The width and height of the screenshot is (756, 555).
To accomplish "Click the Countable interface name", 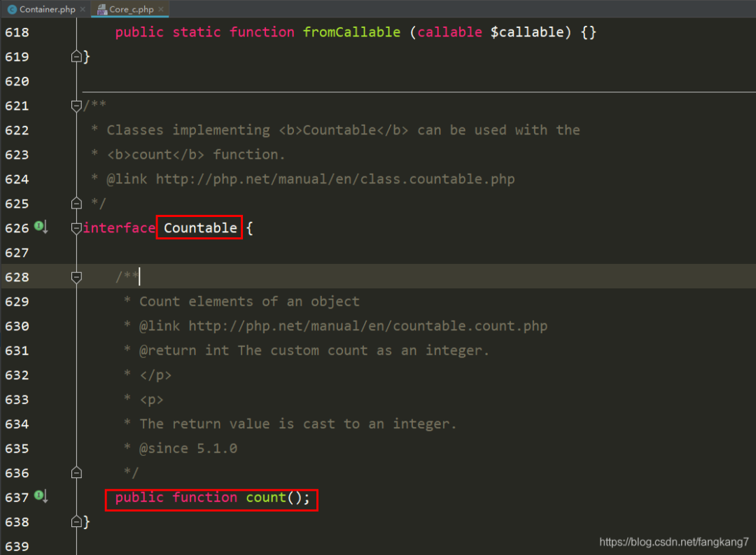I will click(200, 227).
